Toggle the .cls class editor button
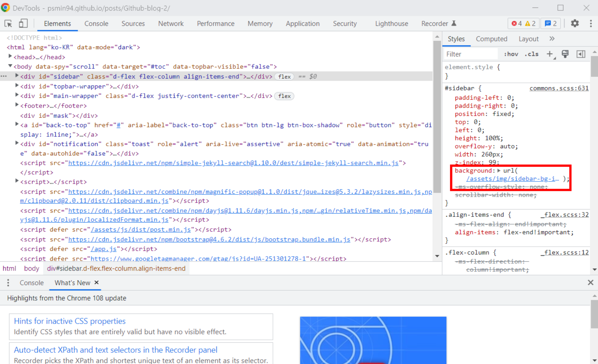This screenshot has height=364, width=598. tap(531, 54)
